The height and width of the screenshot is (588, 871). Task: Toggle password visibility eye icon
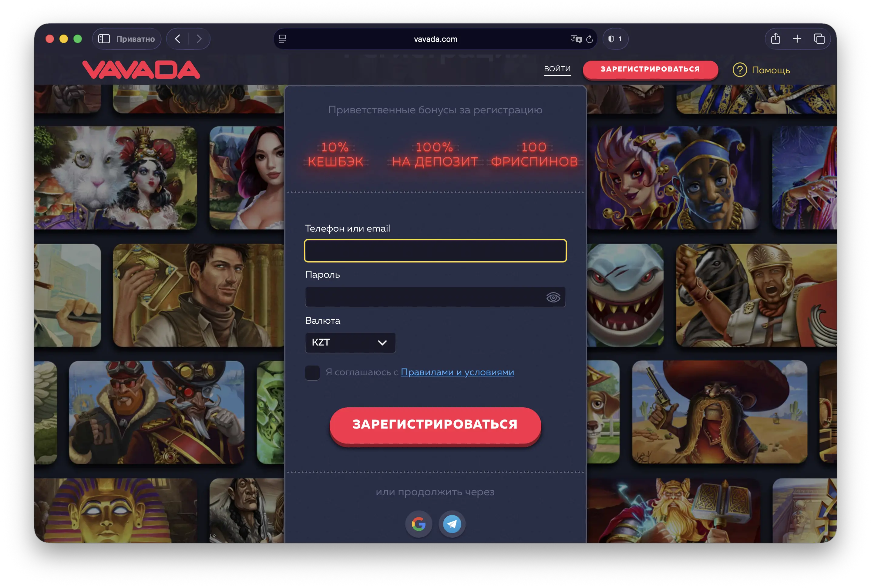pyautogui.click(x=553, y=297)
